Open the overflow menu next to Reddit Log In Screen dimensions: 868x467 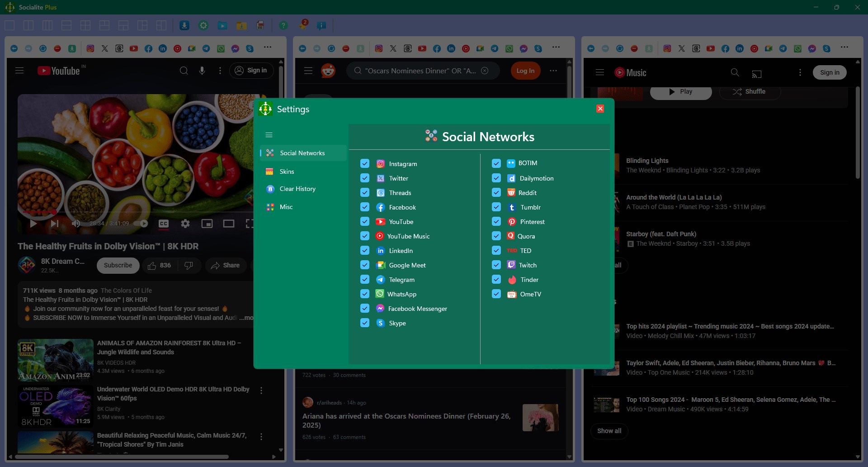tap(553, 71)
